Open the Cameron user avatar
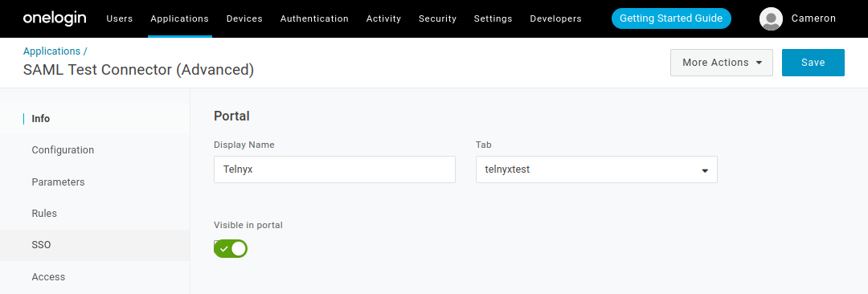 pyautogui.click(x=771, y=18)
